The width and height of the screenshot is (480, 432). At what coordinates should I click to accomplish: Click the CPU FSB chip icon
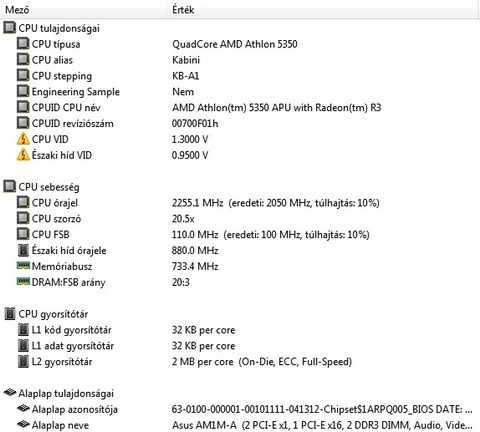(23, 234)
